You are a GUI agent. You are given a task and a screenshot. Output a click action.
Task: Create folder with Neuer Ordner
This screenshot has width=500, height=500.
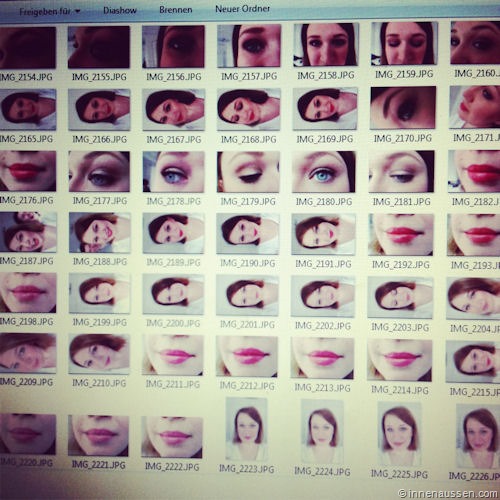pos(242,9)
